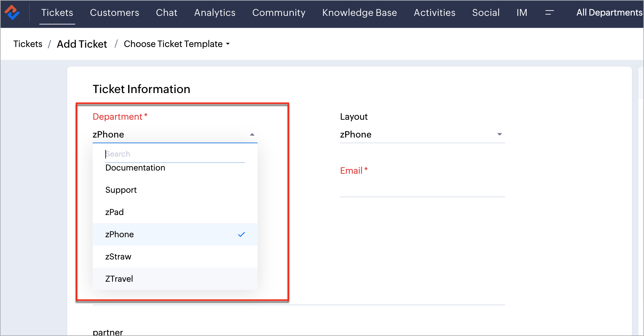Select the ZTravel department option
Image resolution: width=644 pixels, height=336 pixels.
119,279
